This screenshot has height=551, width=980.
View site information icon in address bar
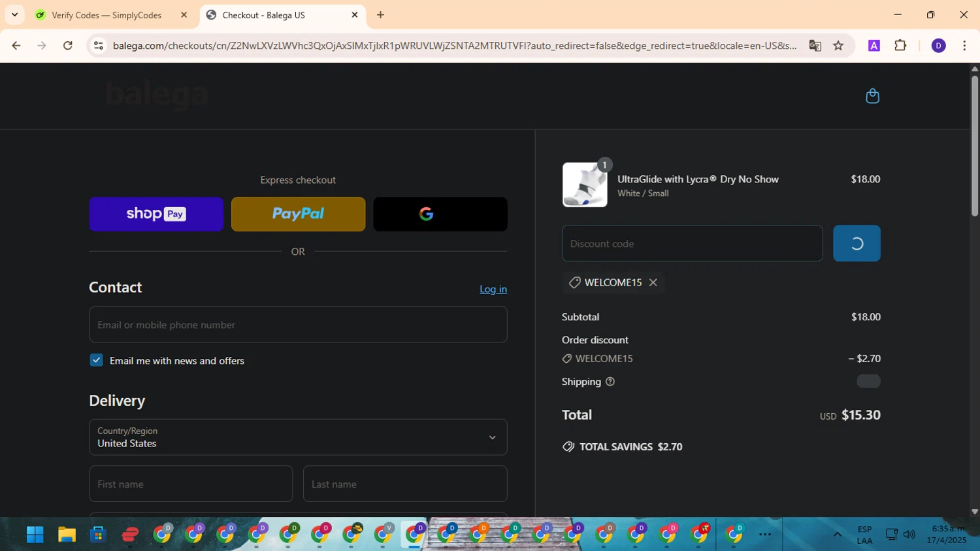[x=99, y=45]
